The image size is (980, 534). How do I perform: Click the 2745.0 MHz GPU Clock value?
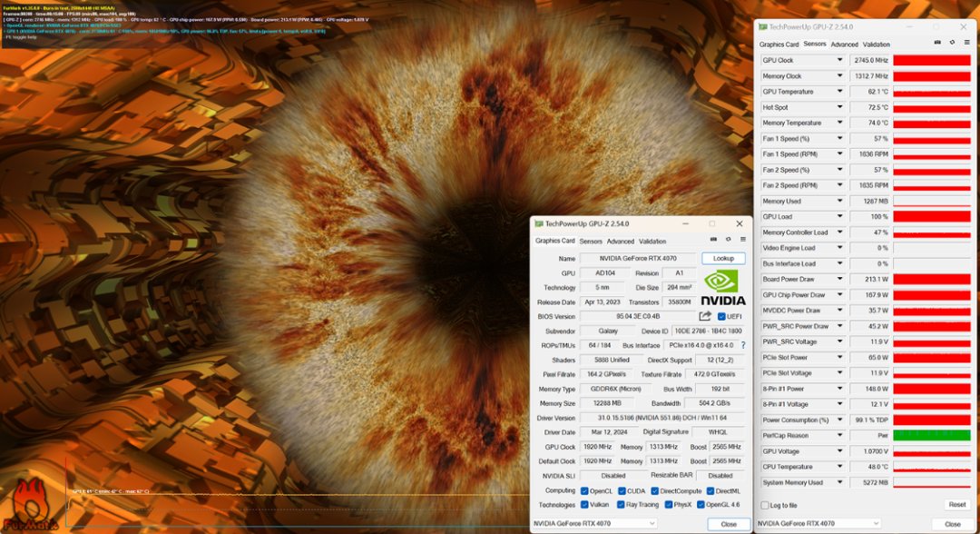click(x=869, y=60)
